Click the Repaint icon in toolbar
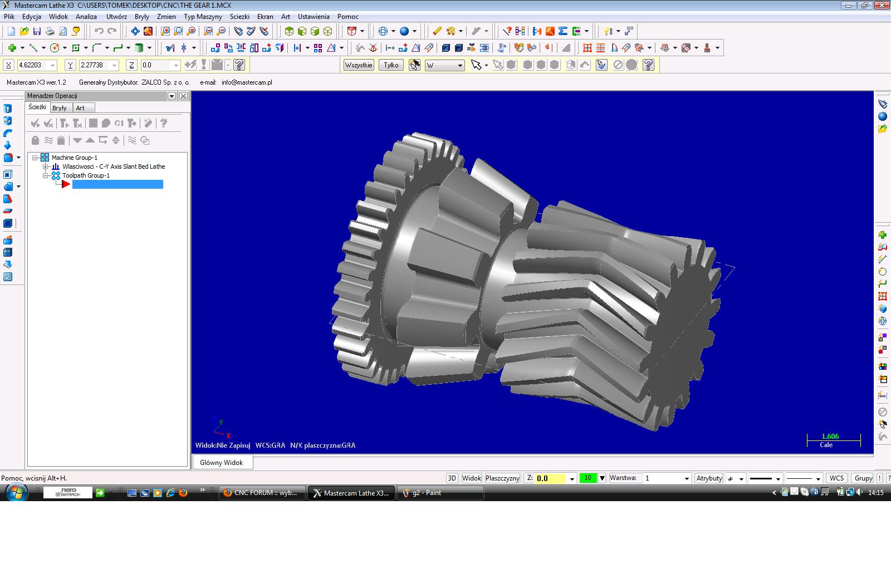 click(148, 31)
